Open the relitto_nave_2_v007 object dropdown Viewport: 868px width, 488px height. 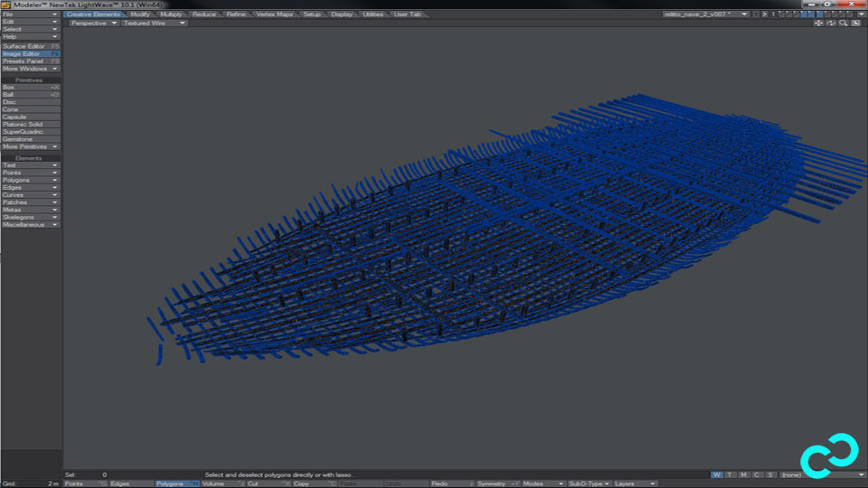(x=706, y=14)
